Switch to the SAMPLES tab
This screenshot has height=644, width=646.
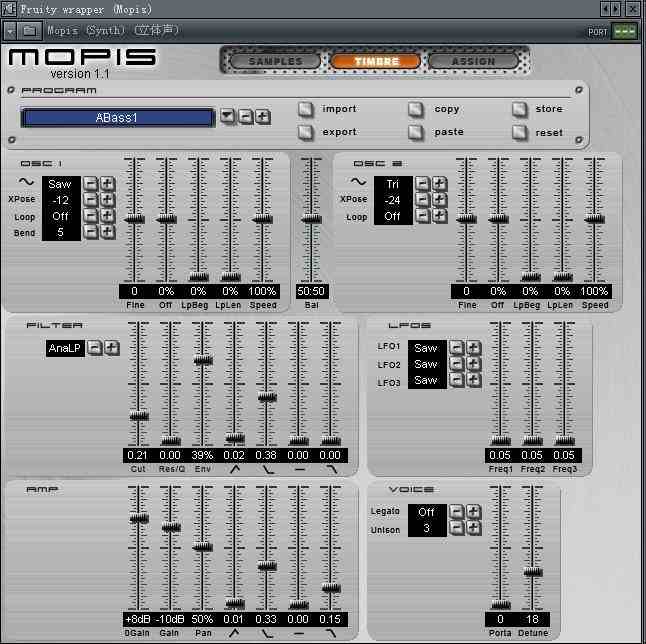(x=275, y=61)
